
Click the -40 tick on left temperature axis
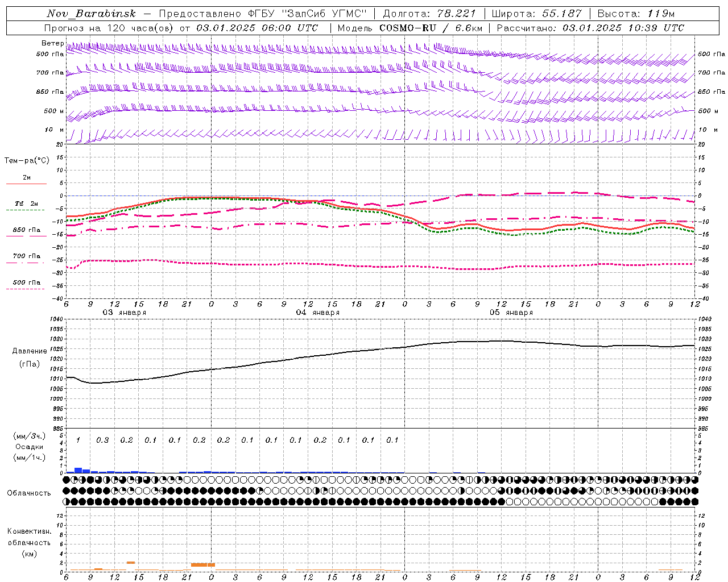[x=59, y=298]
